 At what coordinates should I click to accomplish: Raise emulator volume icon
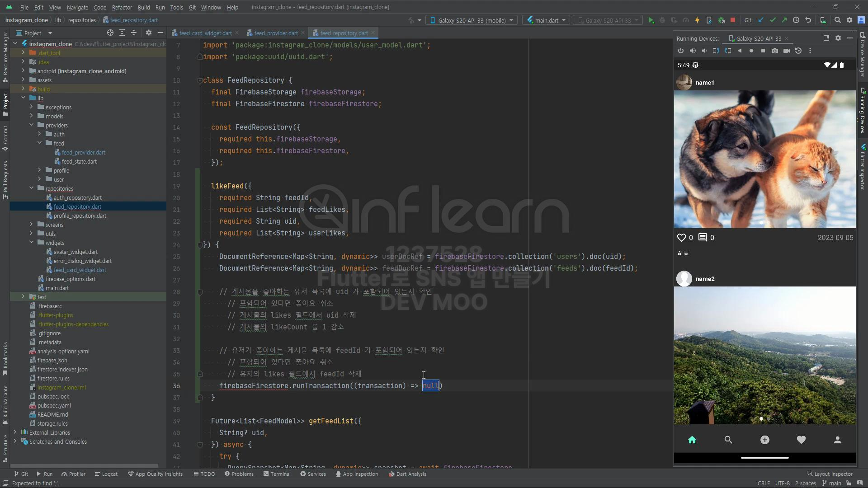click(693, 51)
